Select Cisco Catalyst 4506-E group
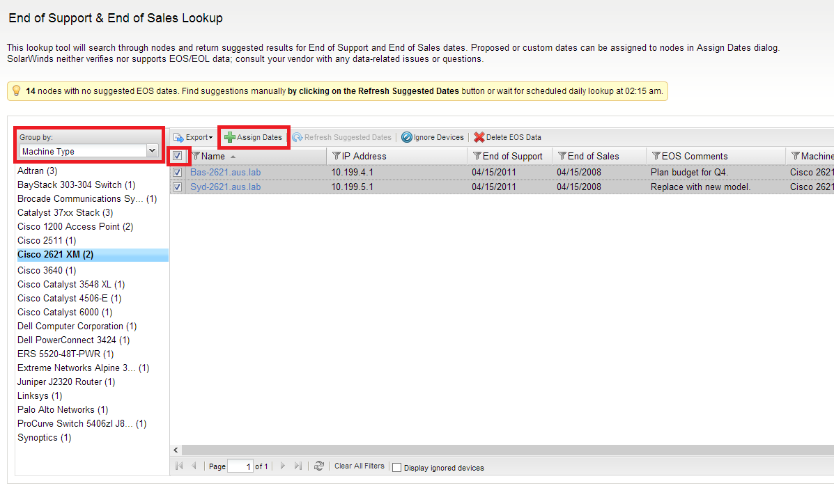 (x=70, y=298)
